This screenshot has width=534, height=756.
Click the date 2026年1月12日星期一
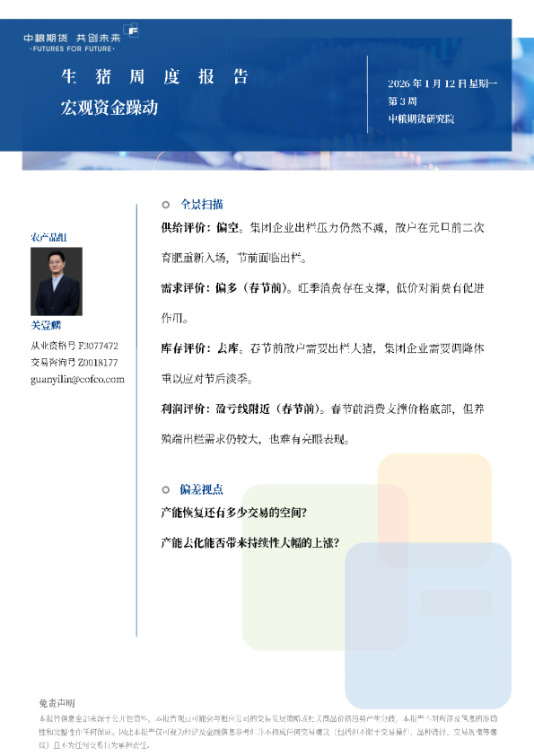click(442, 84)
